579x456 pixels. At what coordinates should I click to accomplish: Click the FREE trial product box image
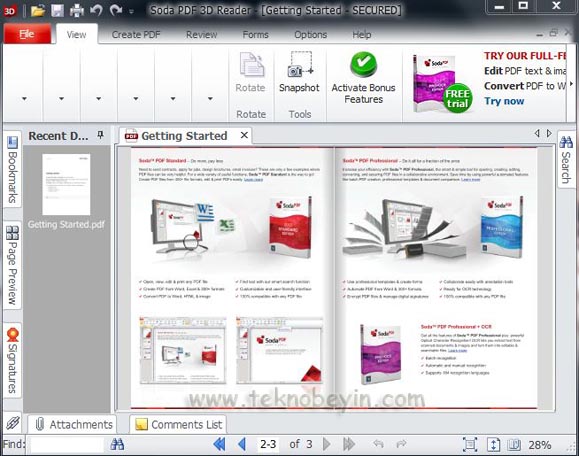442,84
